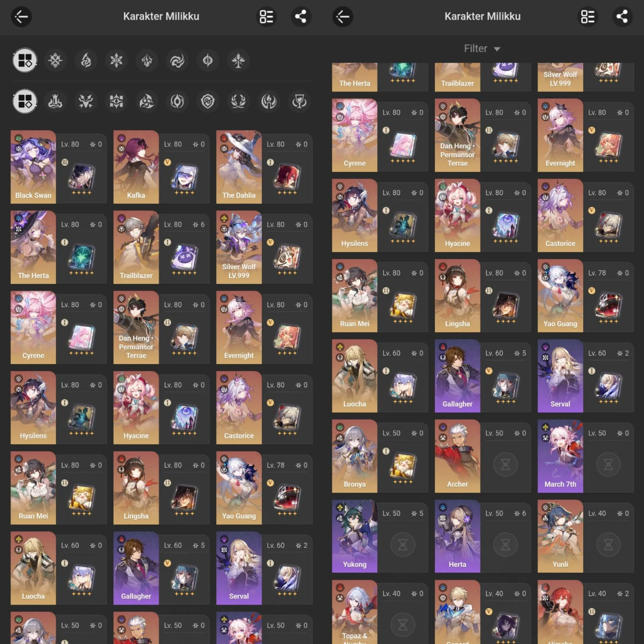Select the all-paths filter icon

[x=25, y=101]
